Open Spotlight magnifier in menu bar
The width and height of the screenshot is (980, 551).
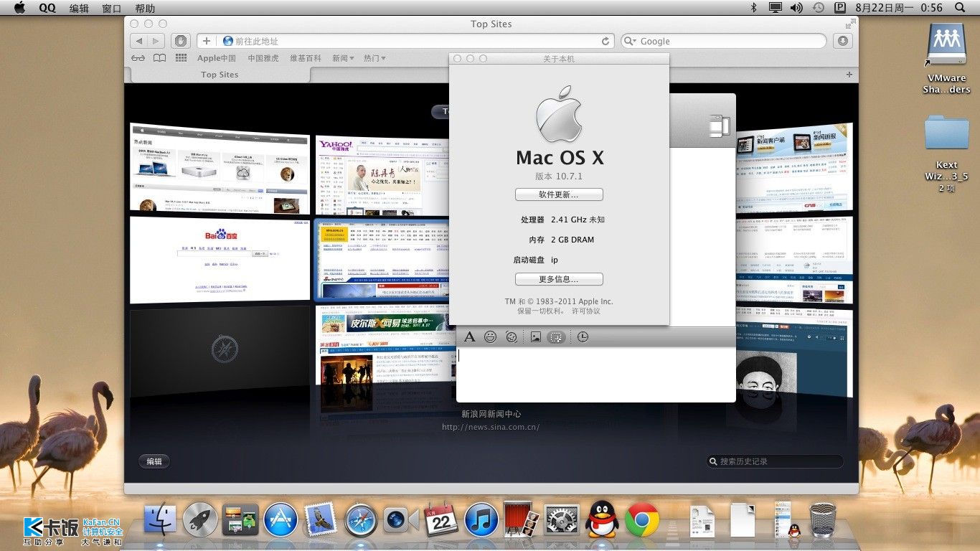(961, 7)
